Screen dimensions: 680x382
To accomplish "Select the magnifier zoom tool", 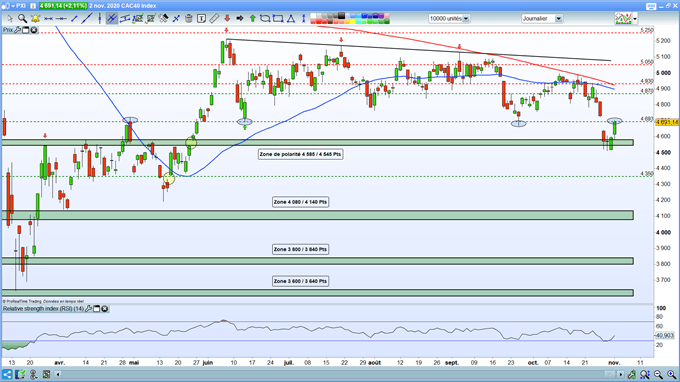I will (22, 19).
